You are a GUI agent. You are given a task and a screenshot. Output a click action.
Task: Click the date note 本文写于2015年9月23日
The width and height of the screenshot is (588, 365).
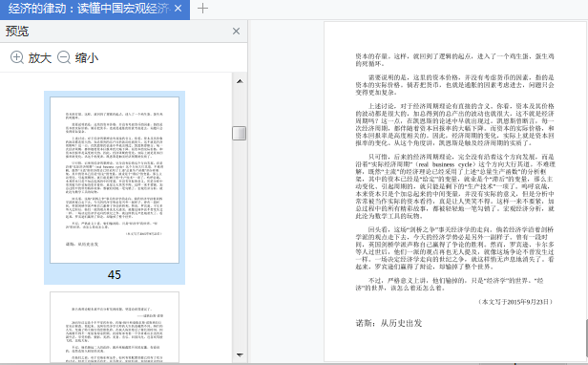515,302
